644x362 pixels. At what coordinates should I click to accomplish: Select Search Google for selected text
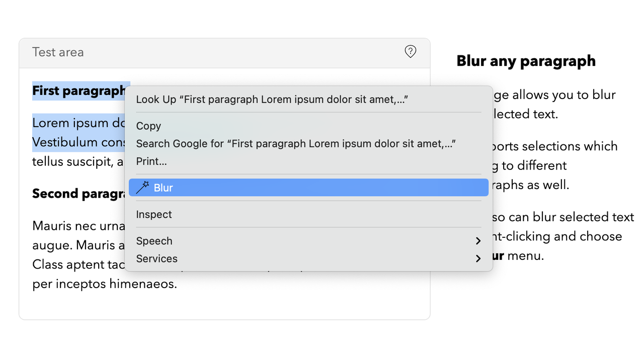296,144
